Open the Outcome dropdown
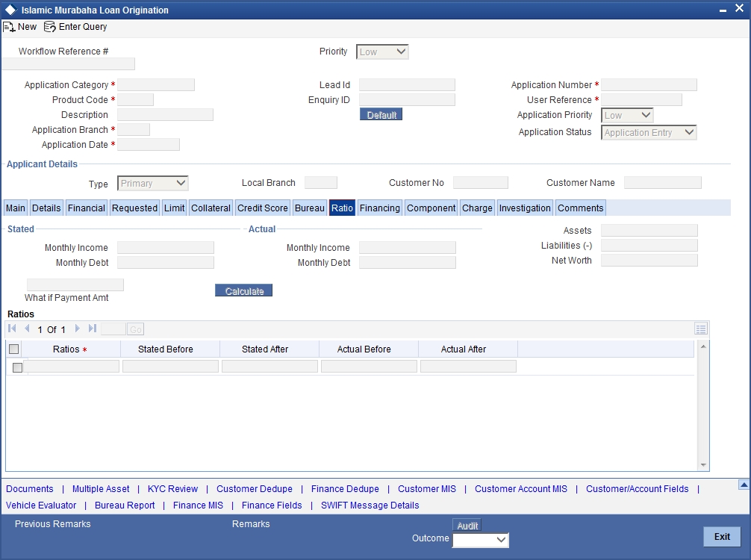Viewport: 751px width, 560px height. point(481,540)
